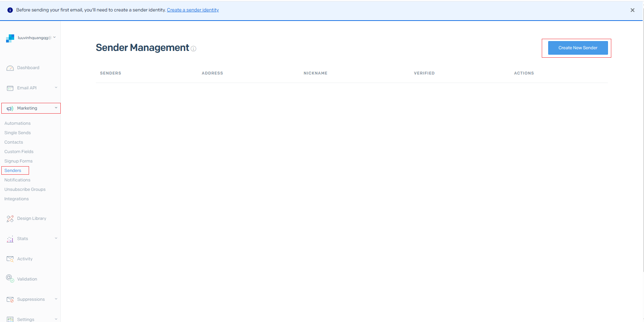Open Integrations page
644x322 pixels.
(17, 199)
